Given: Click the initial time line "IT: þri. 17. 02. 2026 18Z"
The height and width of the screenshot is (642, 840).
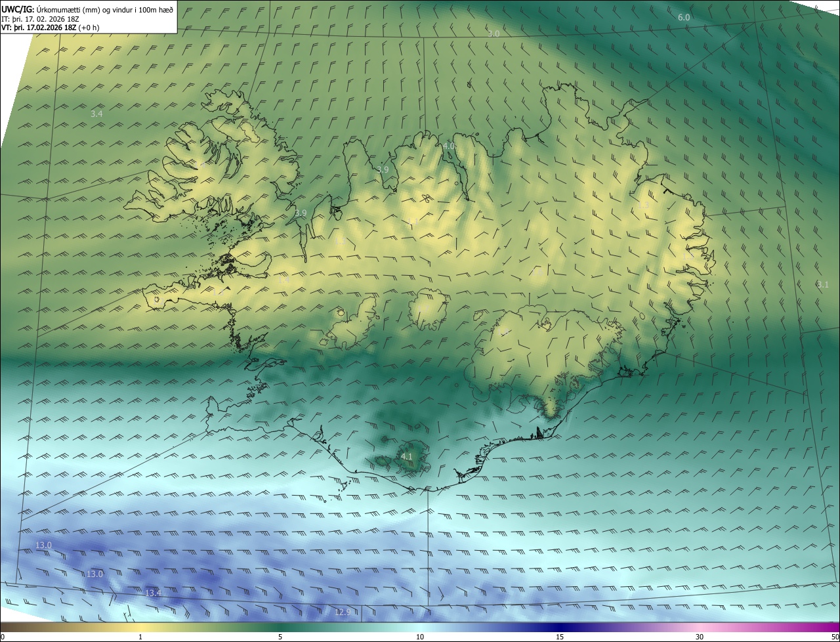Looking at the screenshot, I should (x=40, y=18).
